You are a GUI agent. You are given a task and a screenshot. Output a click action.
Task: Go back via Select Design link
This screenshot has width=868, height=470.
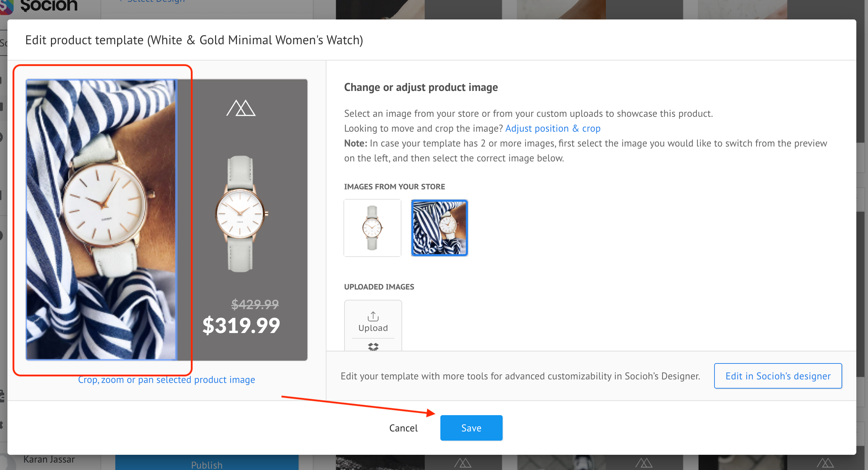(156, 1)
